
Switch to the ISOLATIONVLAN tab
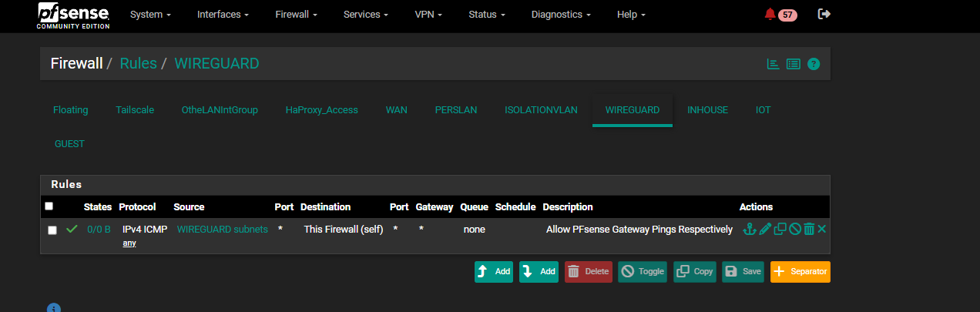pyautogui.click(x=542, y=110)
